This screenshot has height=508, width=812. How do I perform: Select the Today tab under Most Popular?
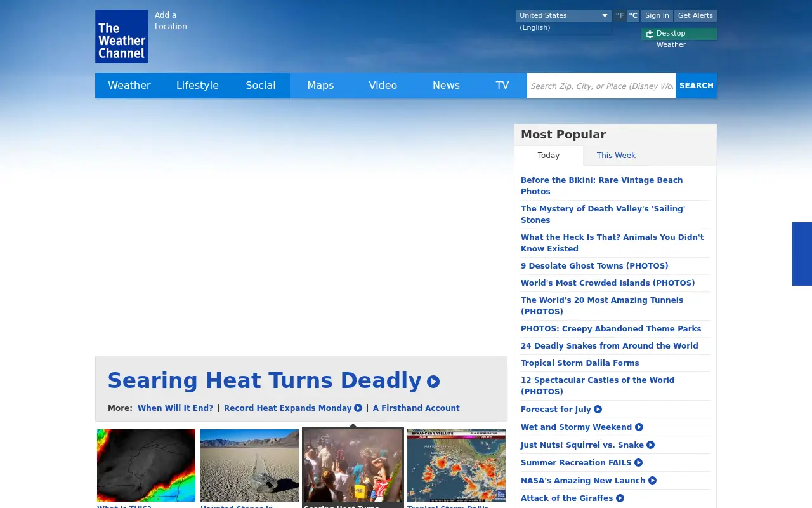[549, 156]
